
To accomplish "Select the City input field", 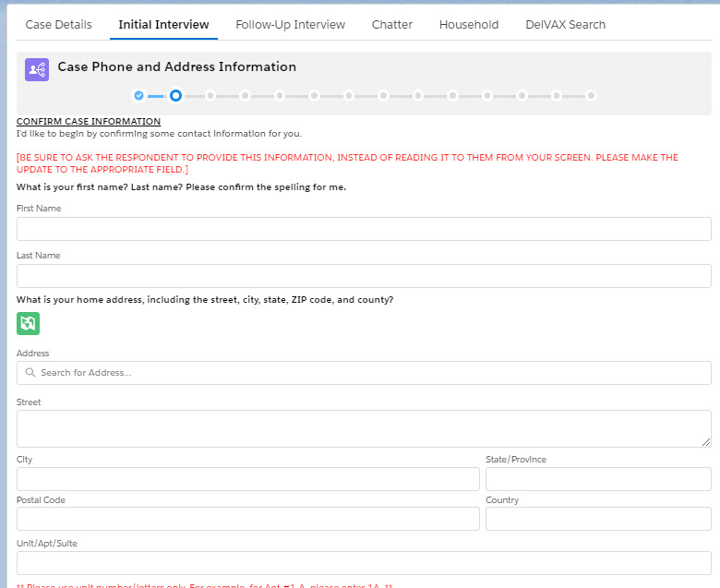I will [247, 479].
